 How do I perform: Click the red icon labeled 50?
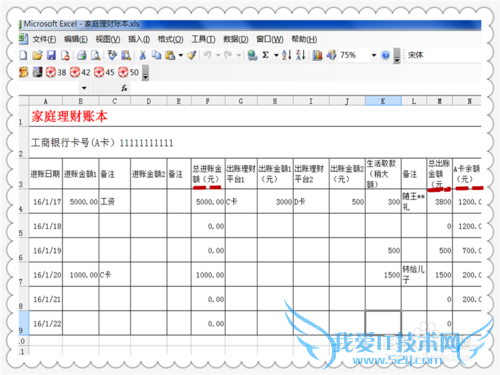tap(128, 72)
